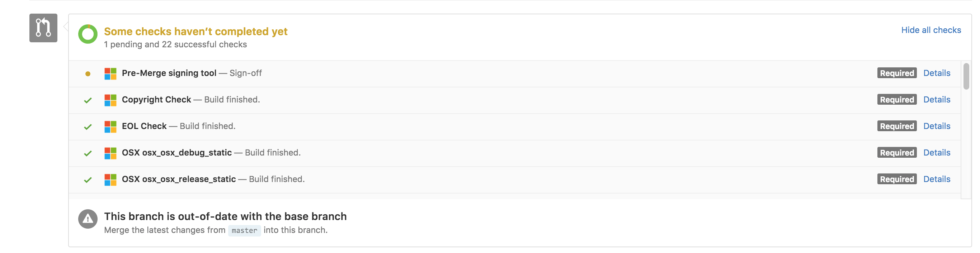Open Details for OSX osx_osx_debug_static
The image size is (980, 253).
click(x=937, y=153)
